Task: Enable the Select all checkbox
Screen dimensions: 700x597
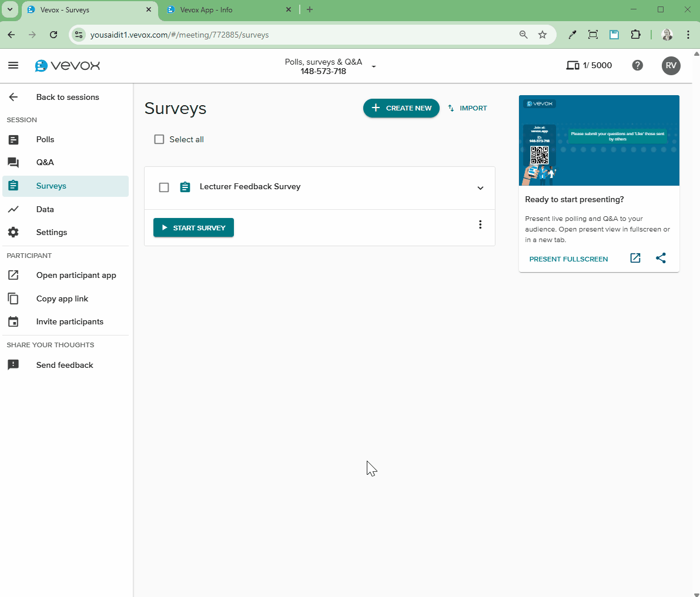Action: tap(159, 139)
